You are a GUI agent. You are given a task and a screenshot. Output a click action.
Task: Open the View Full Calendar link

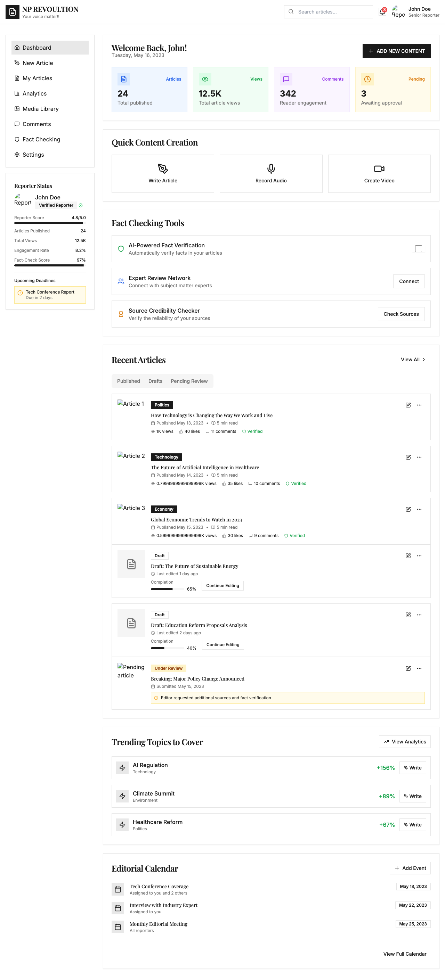pos(405,954)
